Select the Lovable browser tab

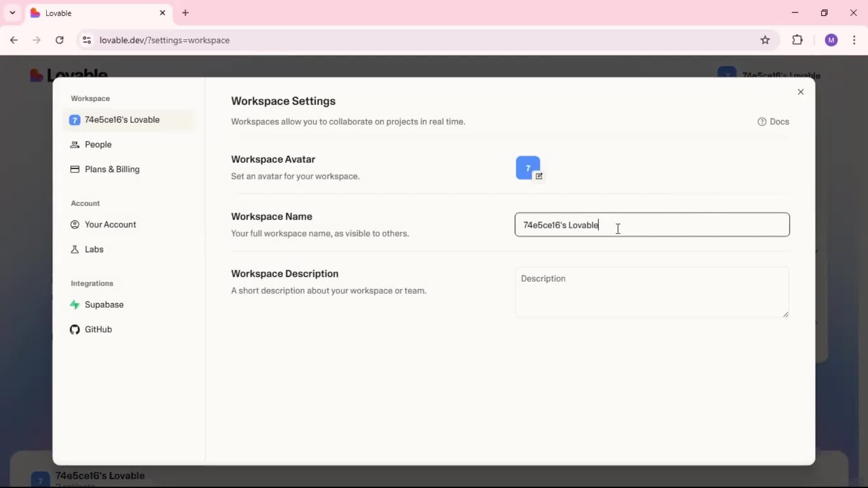point(99,13)
